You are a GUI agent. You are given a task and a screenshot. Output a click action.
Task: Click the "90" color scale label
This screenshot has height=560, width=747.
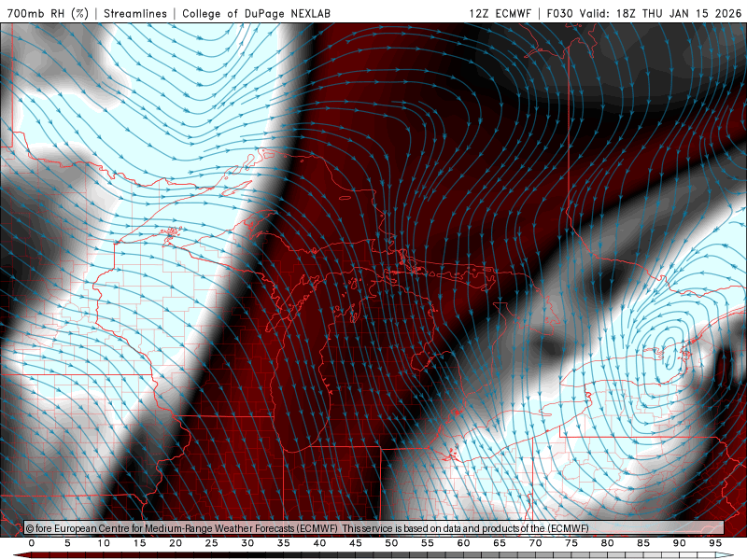tap(680, 543)
